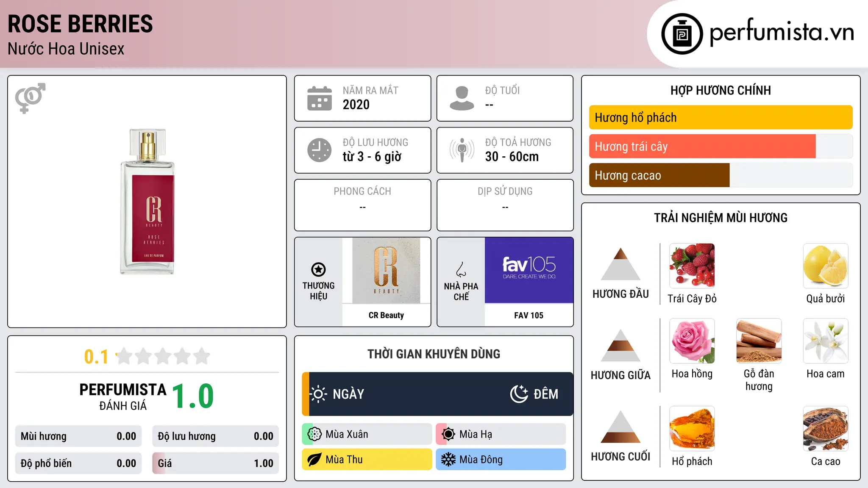Click the sillage body icon for Độ toả hương

tap(462, 150)
